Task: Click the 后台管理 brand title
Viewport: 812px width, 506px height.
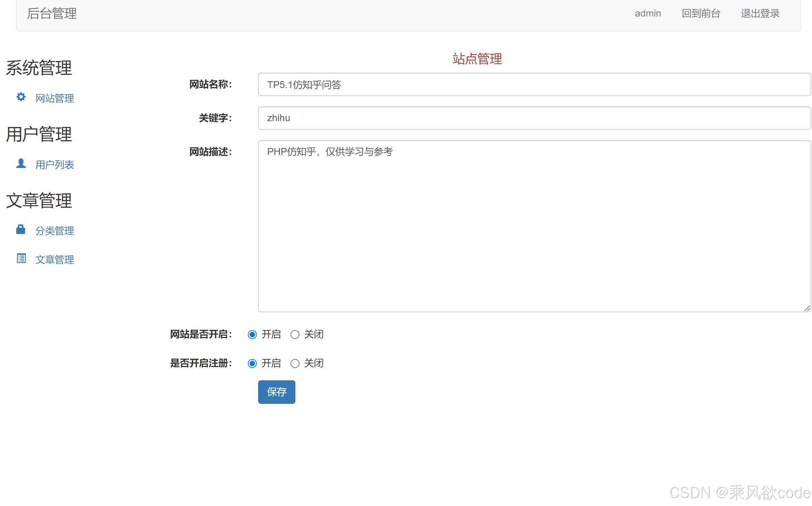Action: 52,13
